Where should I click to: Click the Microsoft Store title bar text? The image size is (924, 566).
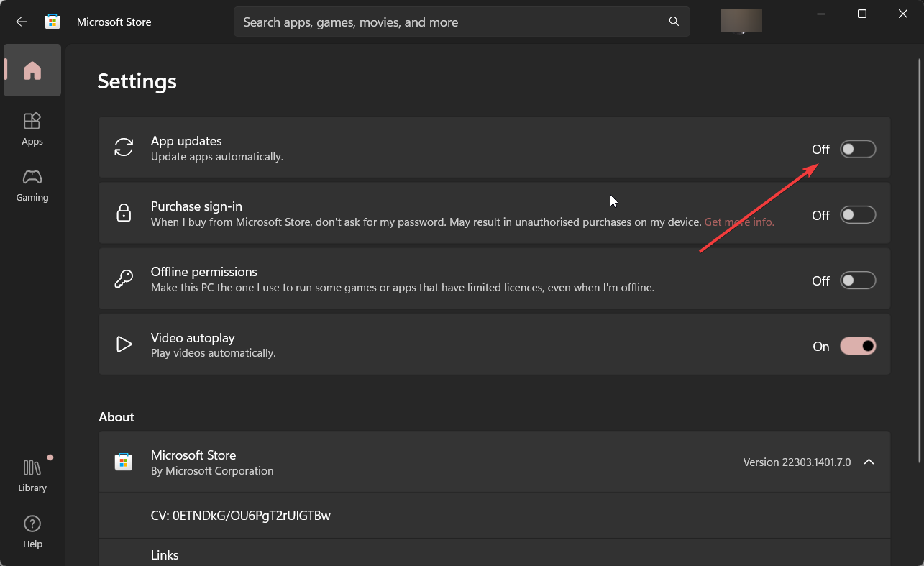click(x=114, y=22)
